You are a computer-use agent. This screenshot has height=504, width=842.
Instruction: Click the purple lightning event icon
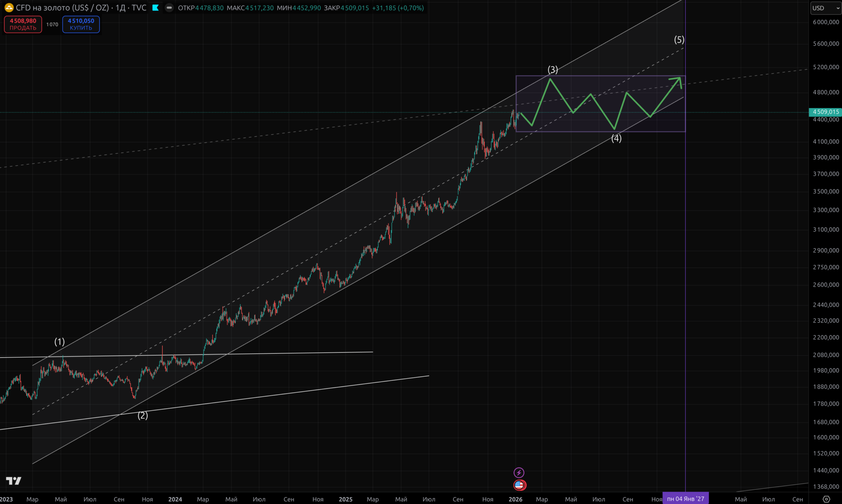519,472
